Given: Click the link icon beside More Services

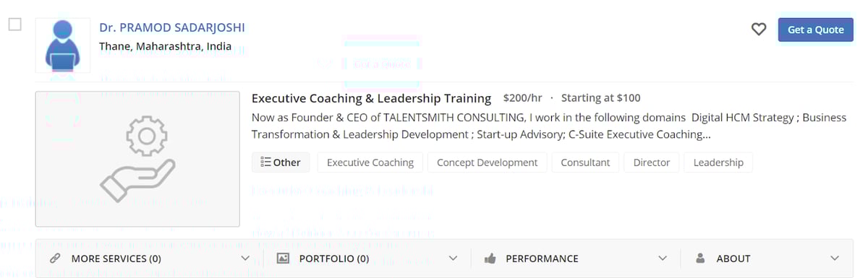Looking at the screenshot, I should tap(54, 259).
